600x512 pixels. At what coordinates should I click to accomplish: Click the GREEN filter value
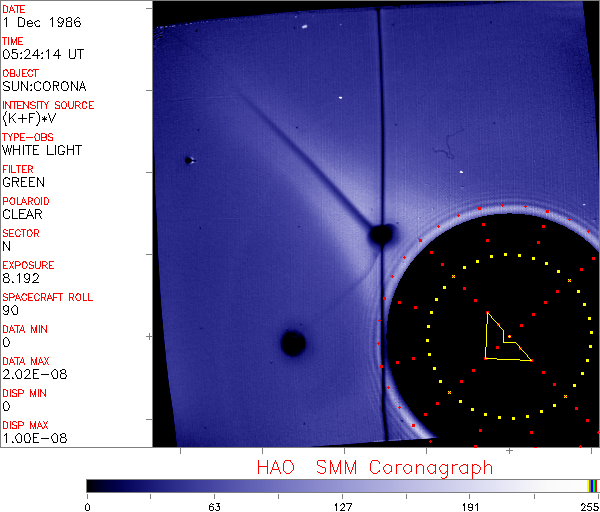pyautogui.click(x=23, y=182)
